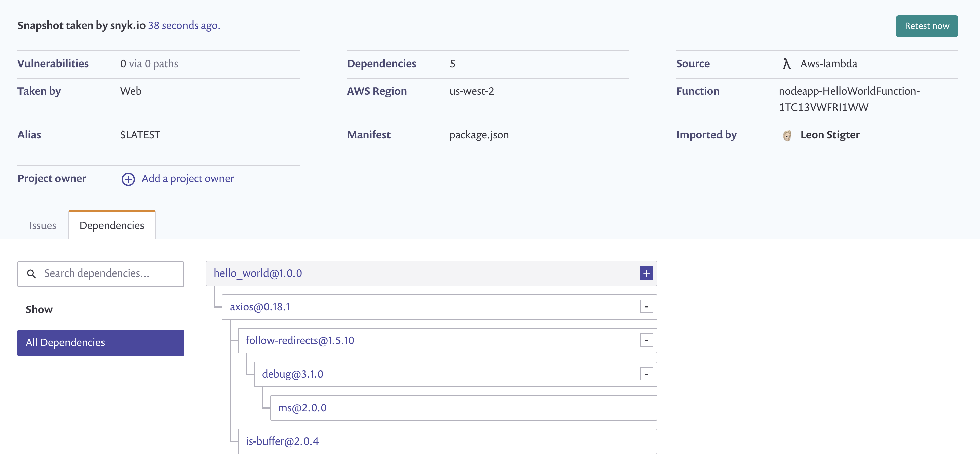980x463 pixels.
Task: Select the hello_world@1.0.0 root package
Action: click(257, 273)
